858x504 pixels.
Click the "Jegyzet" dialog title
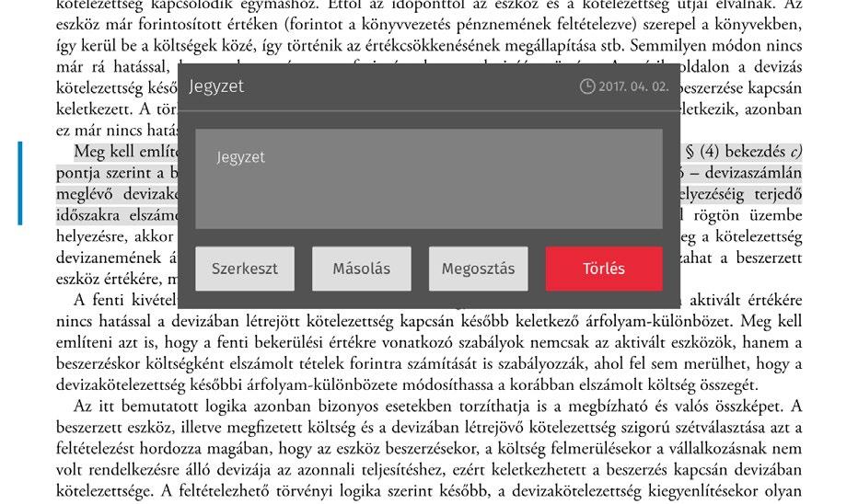pyautogui.click(x=216, y=86)
